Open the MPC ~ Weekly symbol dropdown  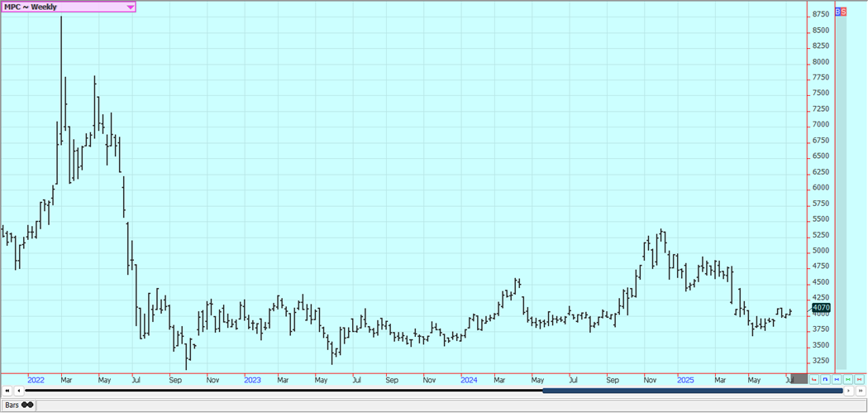(68, 7)
